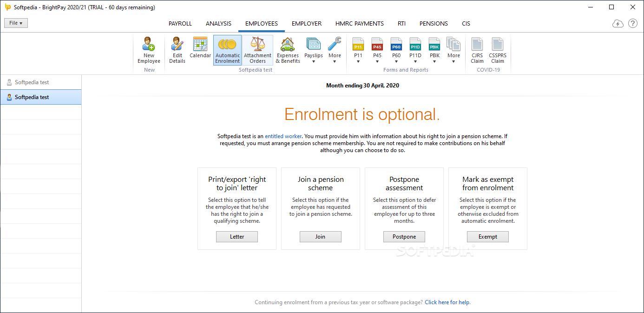Viewport: 644px width, 313px height.
Task: Click the Exempt button
Action: tap(488, 237)
